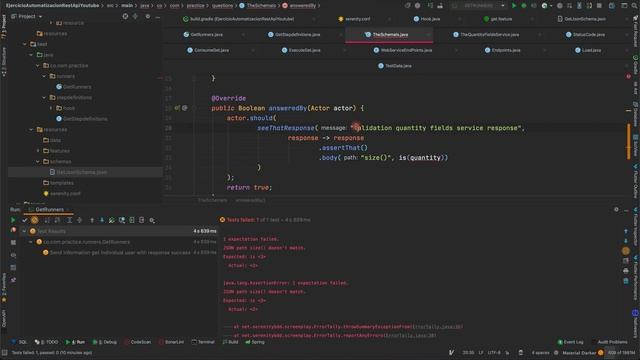
Task: Toggle show ignored tests orange circle button
Action: point(35,220)
